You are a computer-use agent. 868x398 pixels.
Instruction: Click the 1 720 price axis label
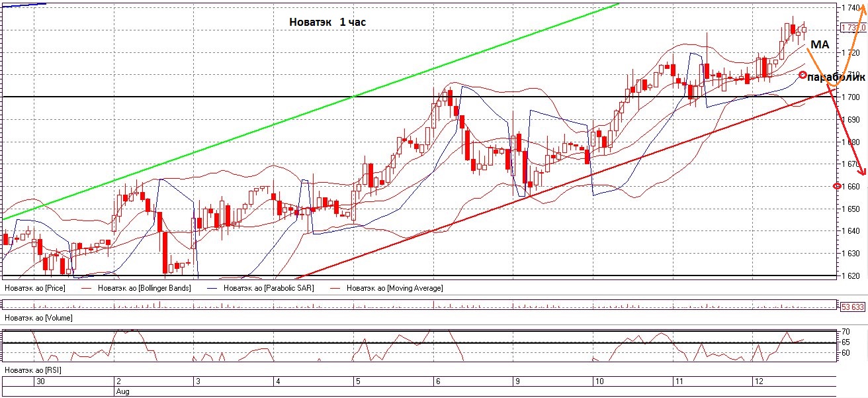click(x=851, y=52)
